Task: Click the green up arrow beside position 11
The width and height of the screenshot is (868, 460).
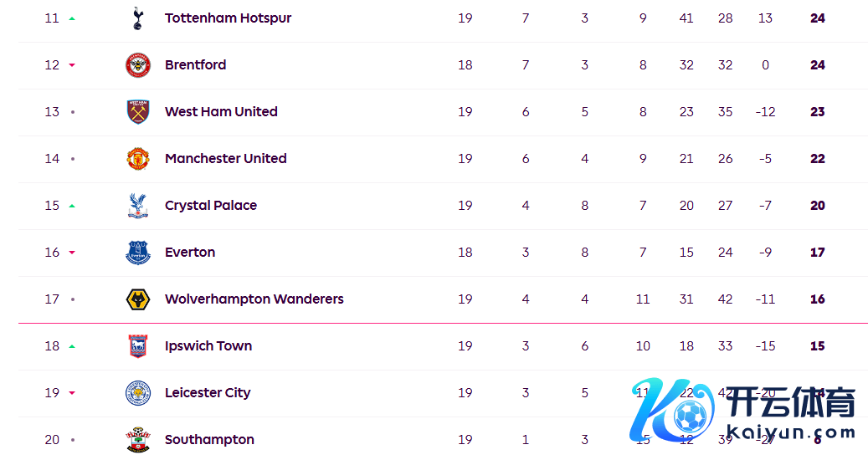Action: point(72,18)
